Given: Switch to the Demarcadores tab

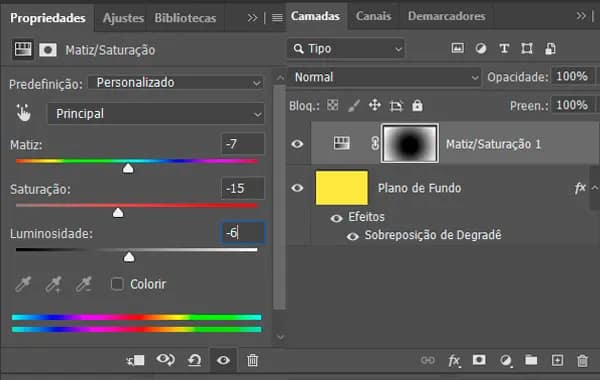Looking at the screenshot, I should [x=447, y=16].
